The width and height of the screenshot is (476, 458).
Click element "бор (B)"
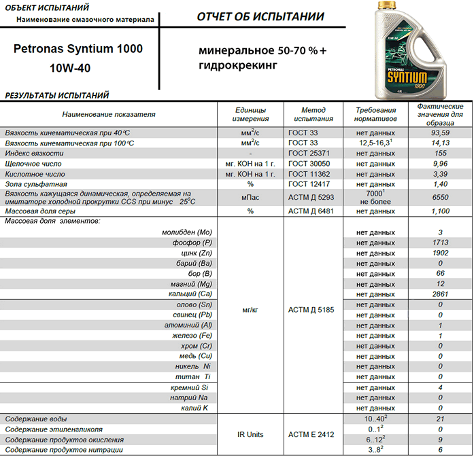click(x=200, y=274)
